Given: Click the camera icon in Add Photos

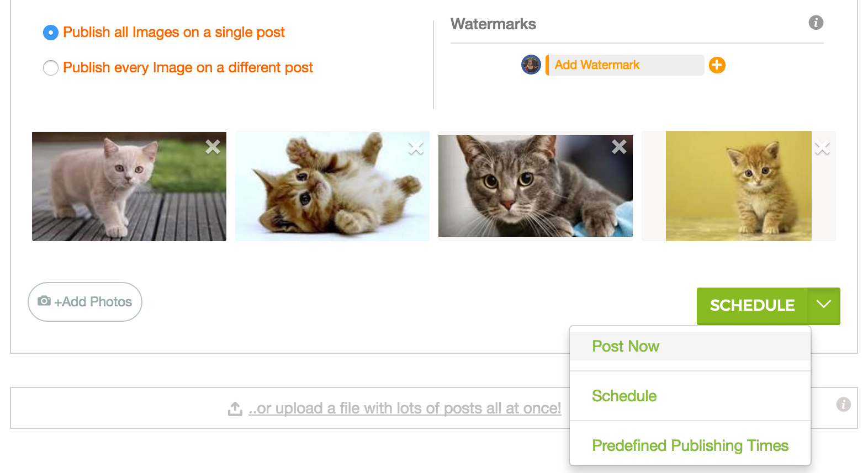Looking at the screenshot, I should click(45, 301).
